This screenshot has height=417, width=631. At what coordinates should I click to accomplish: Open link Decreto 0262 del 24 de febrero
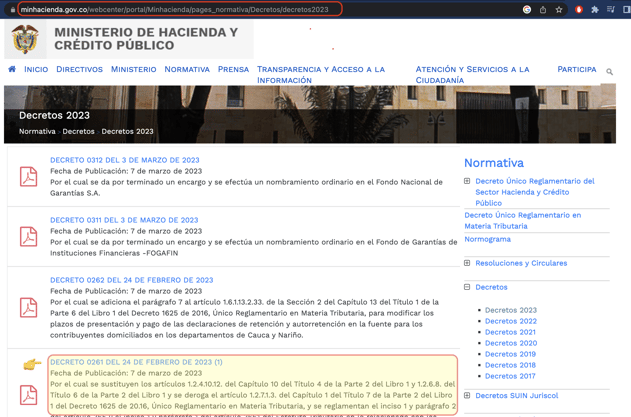132,280
